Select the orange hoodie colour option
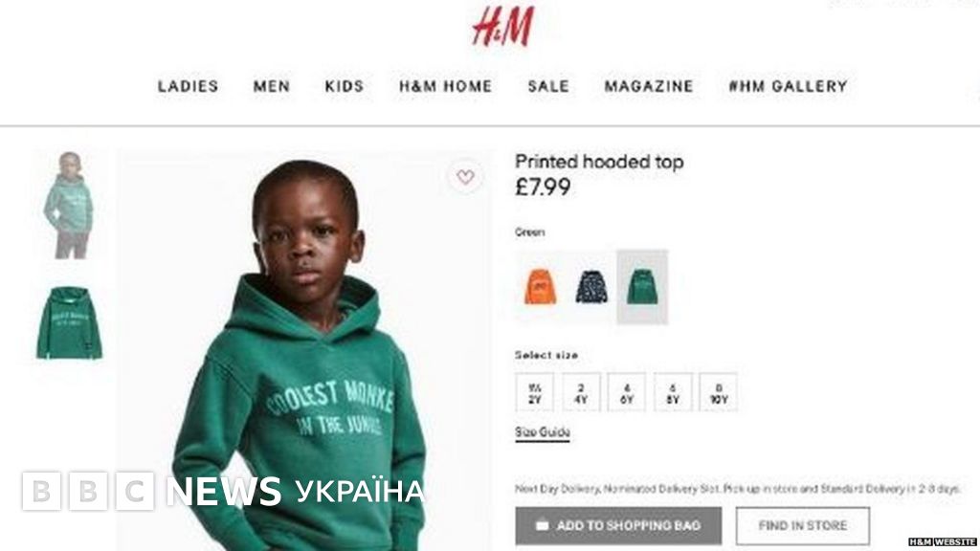The height and width of the screenshot is (551, 980). pos(540,287)
